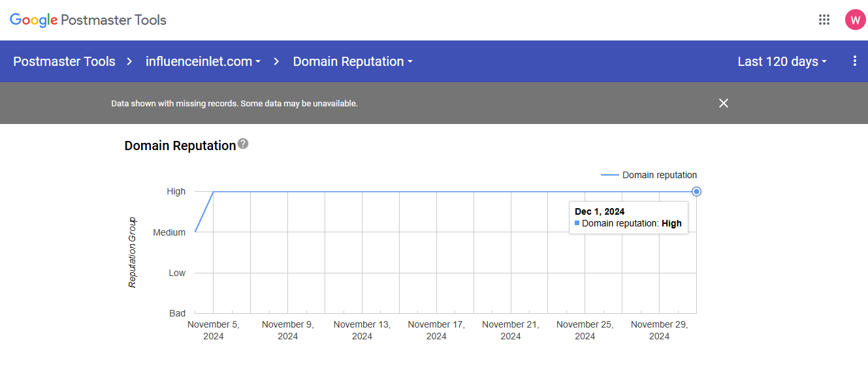Click the November 29, 2024 axis date
Viewport: 868px width, 385px height.
659,330
